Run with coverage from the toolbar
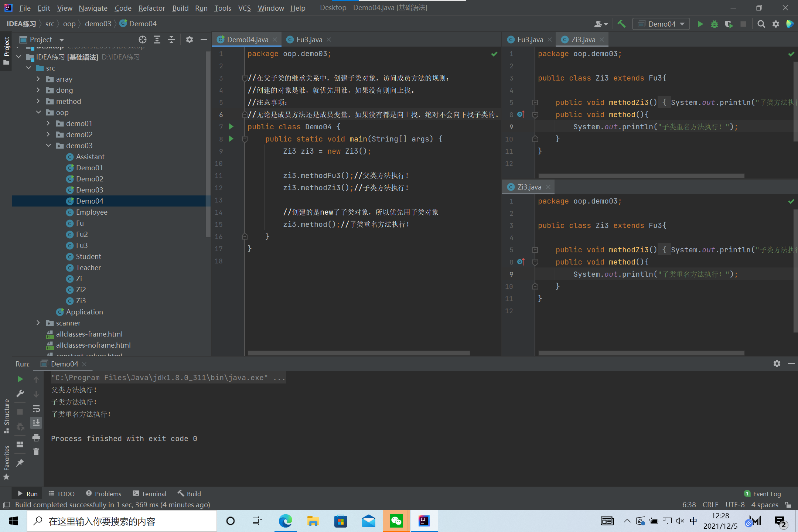The height and width of the screenshot is (532, 798). click(x=729, y=24)
